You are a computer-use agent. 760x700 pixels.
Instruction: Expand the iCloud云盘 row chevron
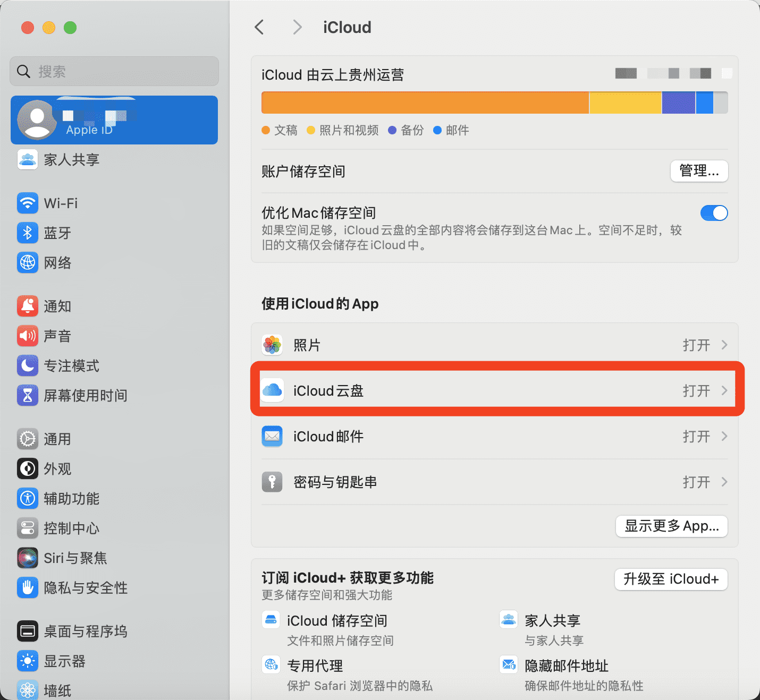pyautogui.click(x=724, y=391)
